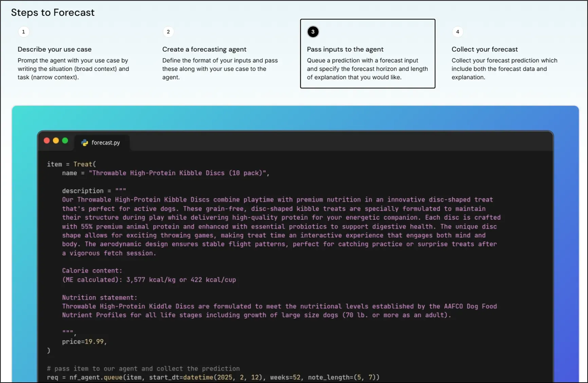Click the yellow minimize dot on code window

[56, 141]
